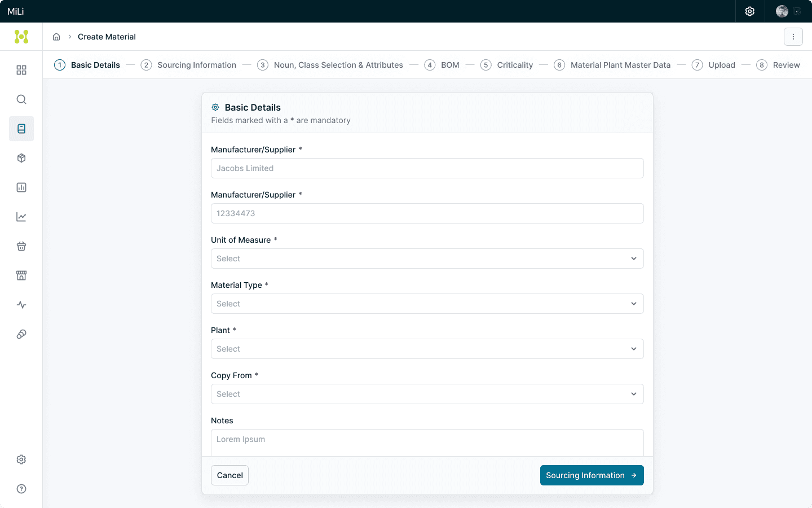The width and height of the screenshot is (812, 508).
Task: Open the activity pulse icon in sidebar
Action: coord(21,305)
